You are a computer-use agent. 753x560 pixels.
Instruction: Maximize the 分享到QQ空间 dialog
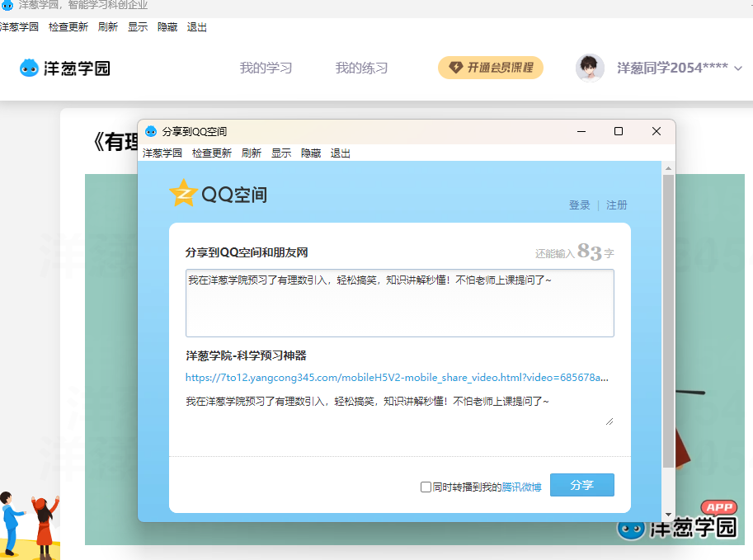click(619, 131)
